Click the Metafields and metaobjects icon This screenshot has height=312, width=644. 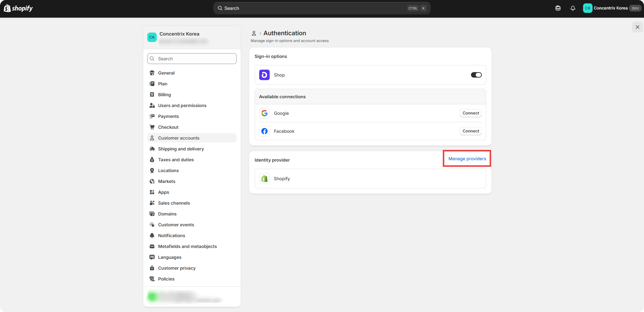coord(152,246)
